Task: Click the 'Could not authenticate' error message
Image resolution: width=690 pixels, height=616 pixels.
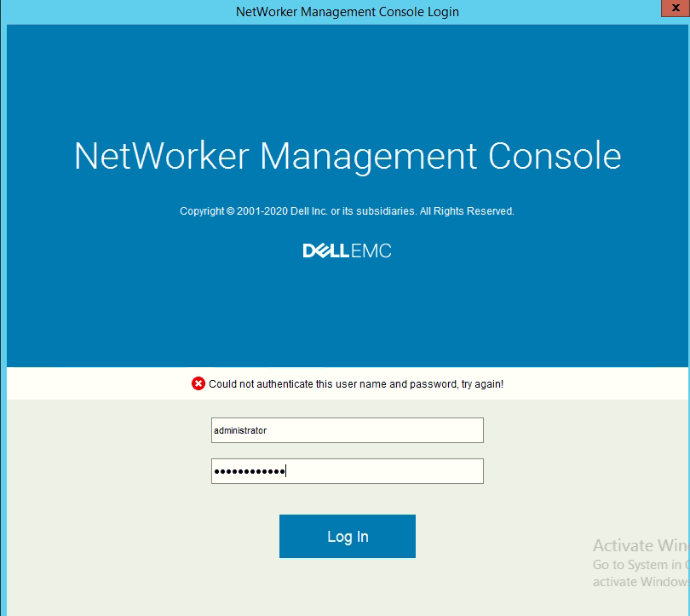Action: [x=355, y=384]
